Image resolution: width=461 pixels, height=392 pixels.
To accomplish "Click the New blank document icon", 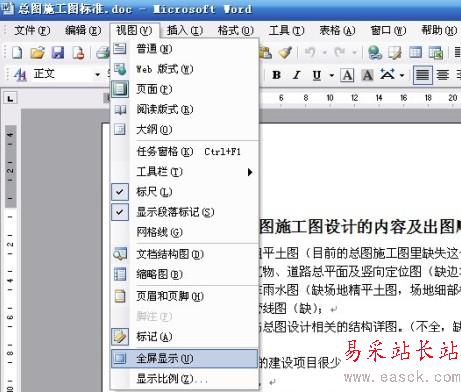I will 17,53.
